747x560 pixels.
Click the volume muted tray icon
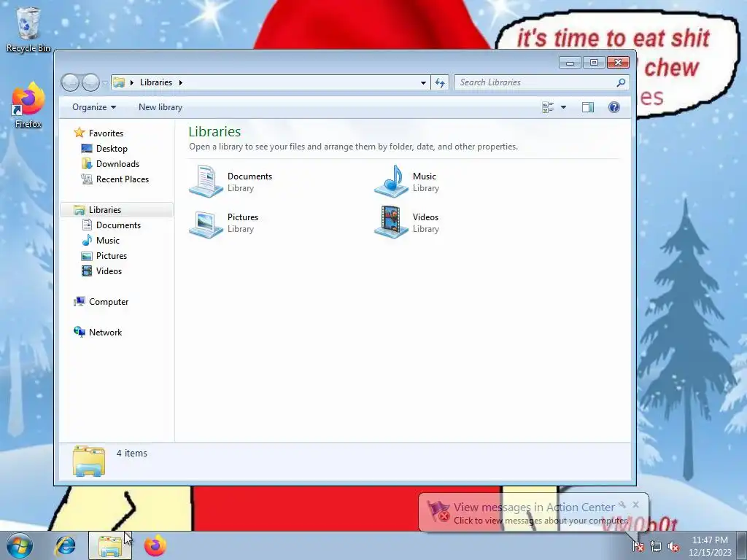pos(673,546)
